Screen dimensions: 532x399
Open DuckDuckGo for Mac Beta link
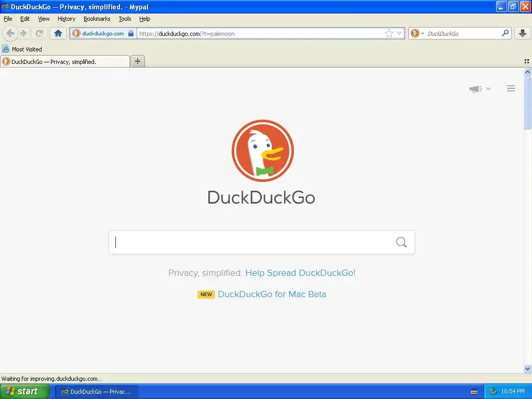[272, 294]
